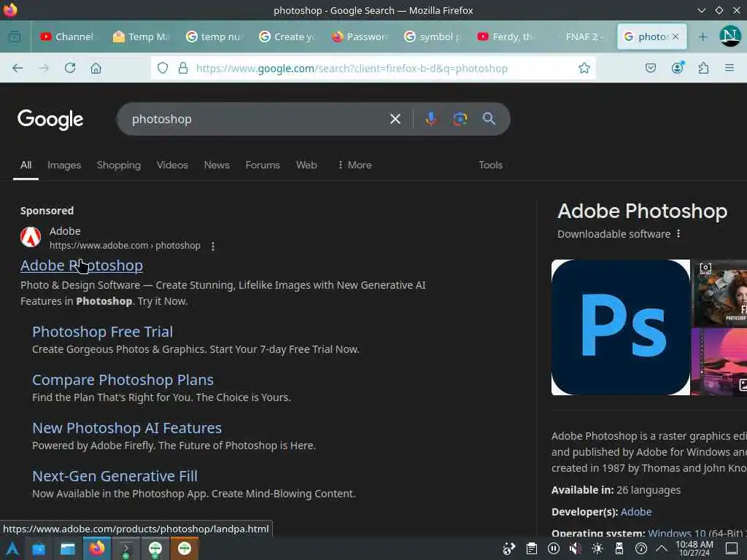Viewport: 747px width, 560px height.
Task: Open clipboard tray icon
Action: pyautogui.click(x=532, y=548)
